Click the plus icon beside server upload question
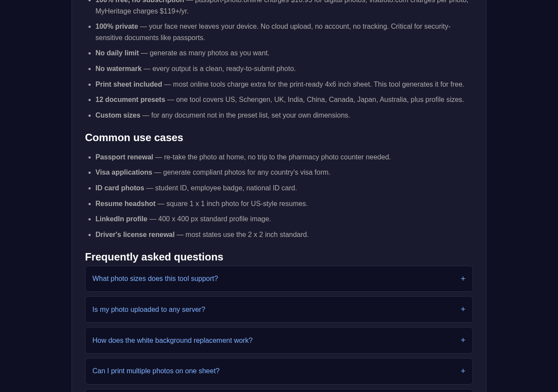Screen dimensions: 558x392 point(463,309)
